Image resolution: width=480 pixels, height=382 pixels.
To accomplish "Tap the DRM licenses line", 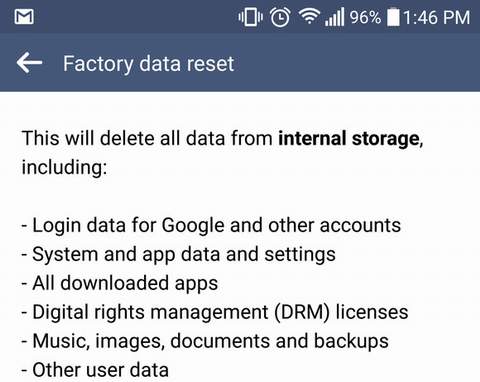I will coord(215,312).
